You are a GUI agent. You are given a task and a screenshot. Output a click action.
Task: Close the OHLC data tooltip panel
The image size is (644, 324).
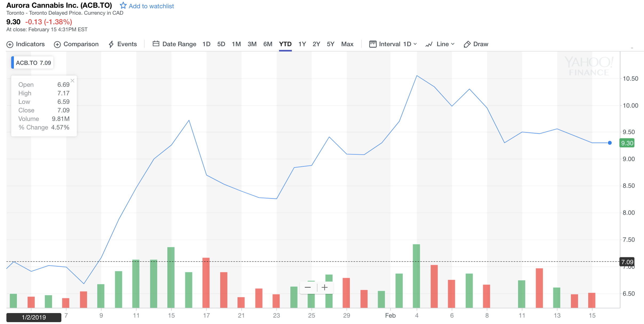72,81
